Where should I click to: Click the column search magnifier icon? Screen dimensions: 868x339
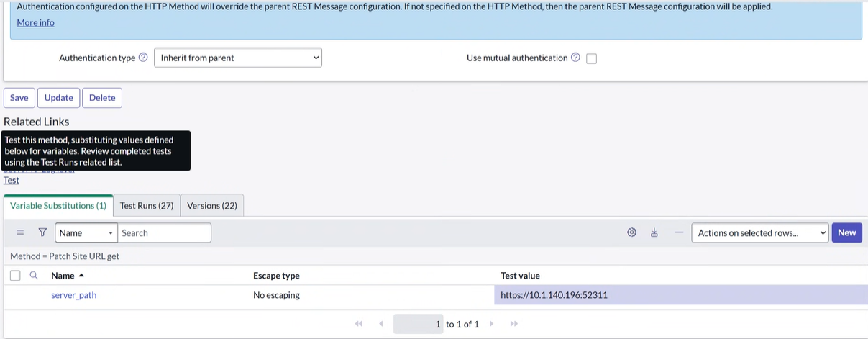tap(34, 275)
